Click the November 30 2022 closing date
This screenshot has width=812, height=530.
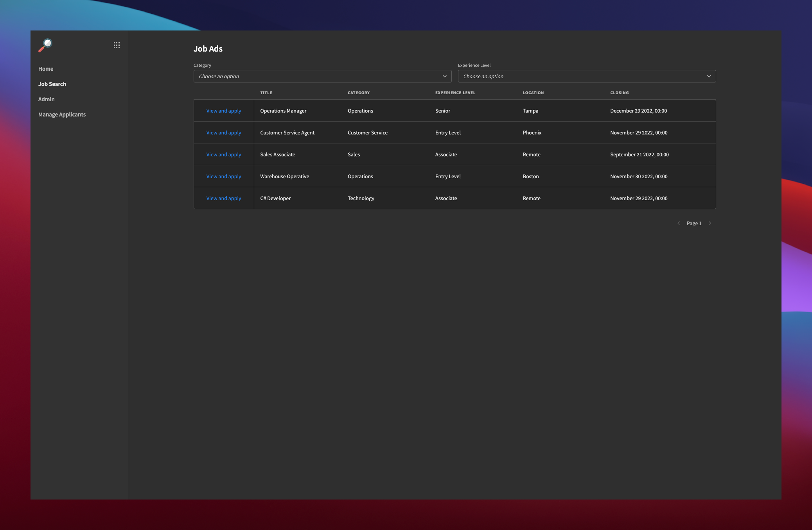pyautogui.click(x=639, y=176)
